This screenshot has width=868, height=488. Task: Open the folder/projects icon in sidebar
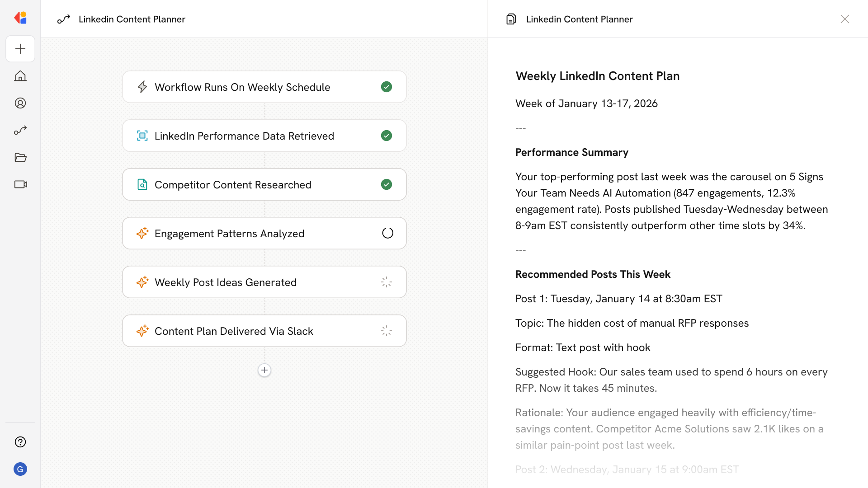[20, 157]
